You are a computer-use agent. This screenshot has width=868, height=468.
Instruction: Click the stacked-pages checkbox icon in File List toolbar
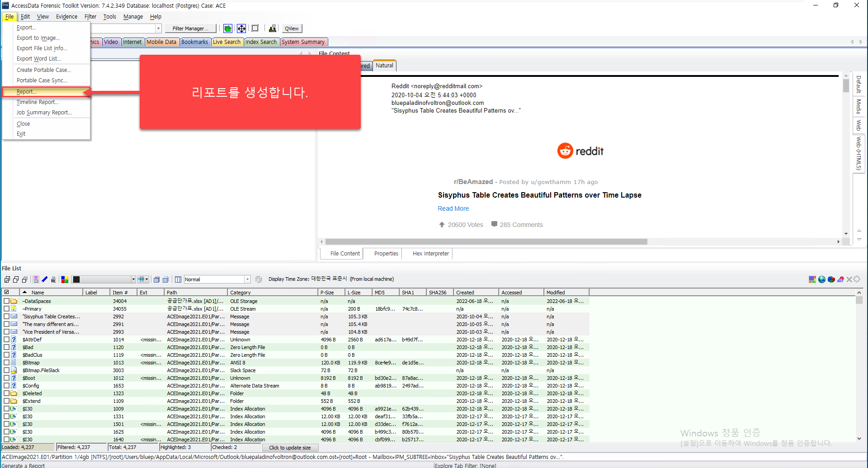25,279
